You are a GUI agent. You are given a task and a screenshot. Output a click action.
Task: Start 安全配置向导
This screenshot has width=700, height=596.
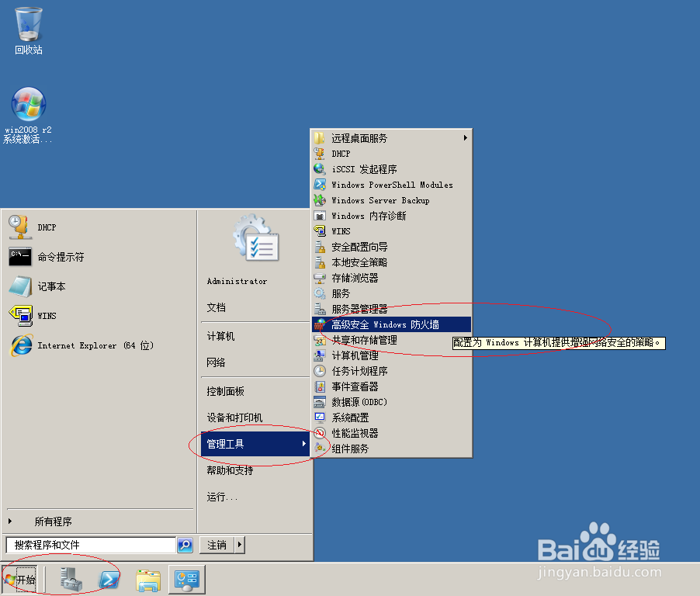(391, 247)
